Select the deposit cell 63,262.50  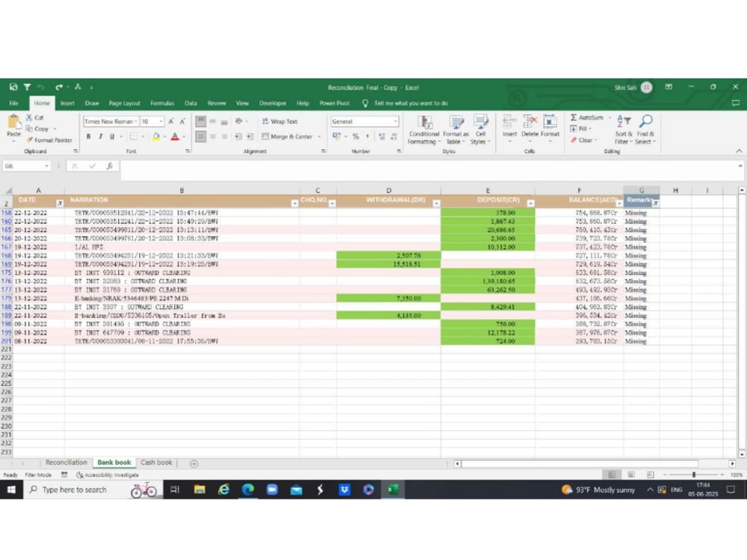(x=487, y=290)
